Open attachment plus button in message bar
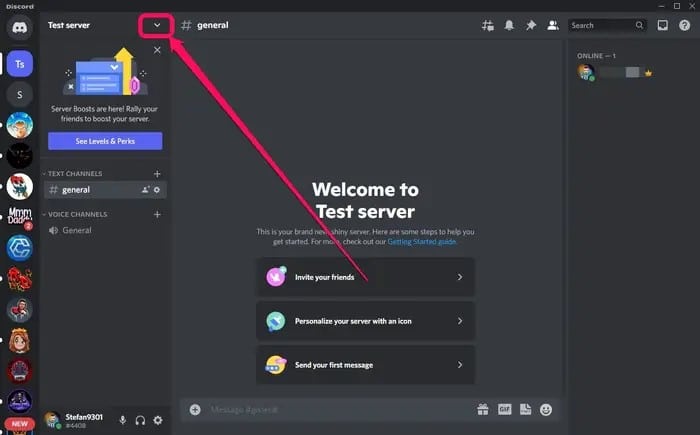 click(195, 410)
